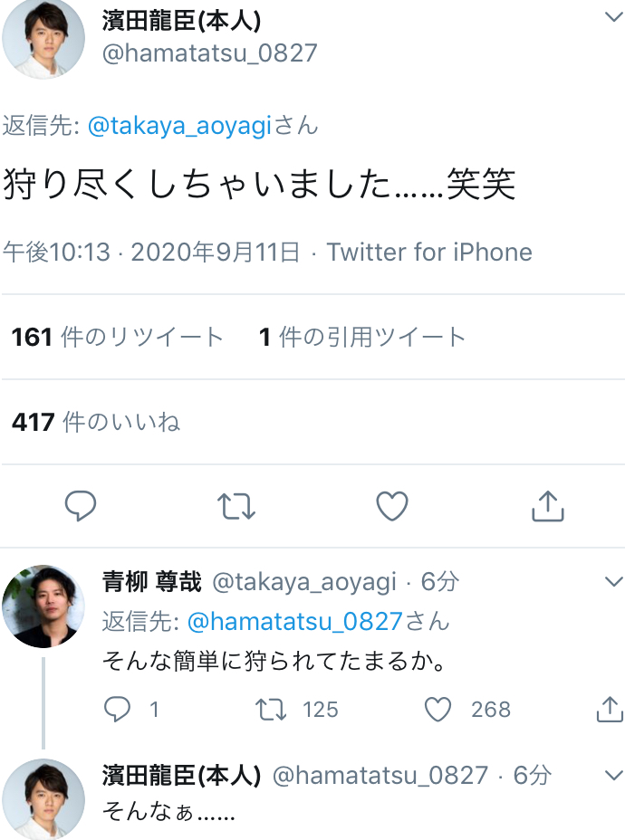Share the main tweet
The height and width of the screenshot is (840, 625).
[x=547, y=506]
